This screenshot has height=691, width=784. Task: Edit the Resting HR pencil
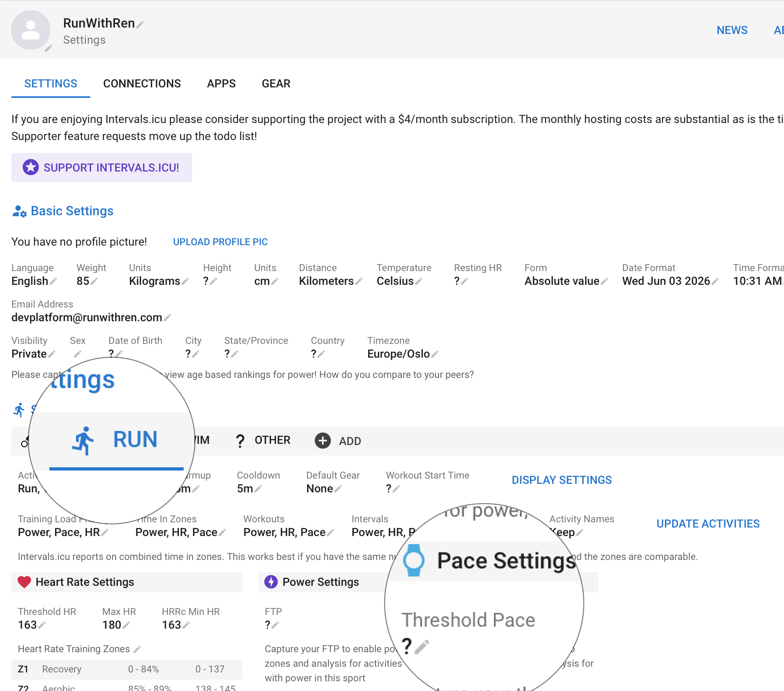coord(464,281)
